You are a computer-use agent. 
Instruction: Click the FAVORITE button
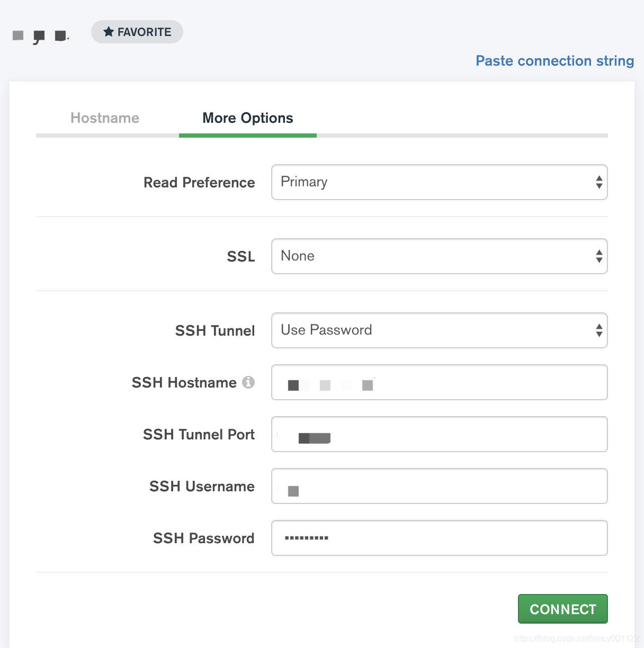pyautogui.click(x=137, y=32)
